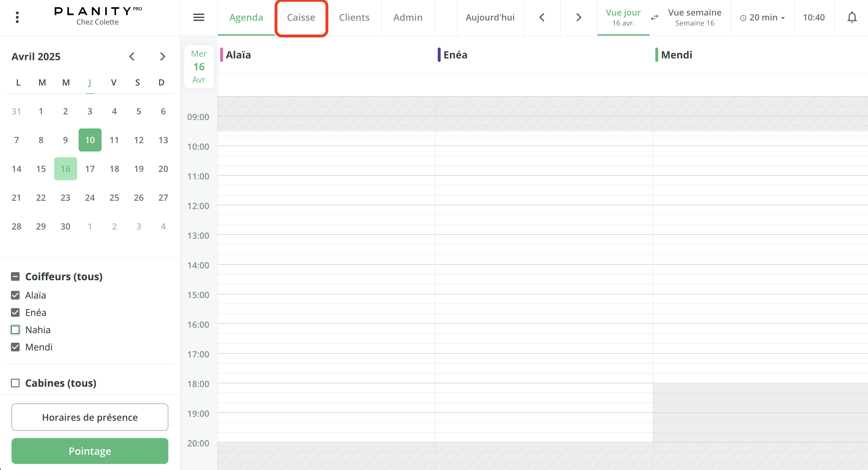This screenshot has height=470, width=868.
Task: Open the Caisse tab
Action: [301, 17]
